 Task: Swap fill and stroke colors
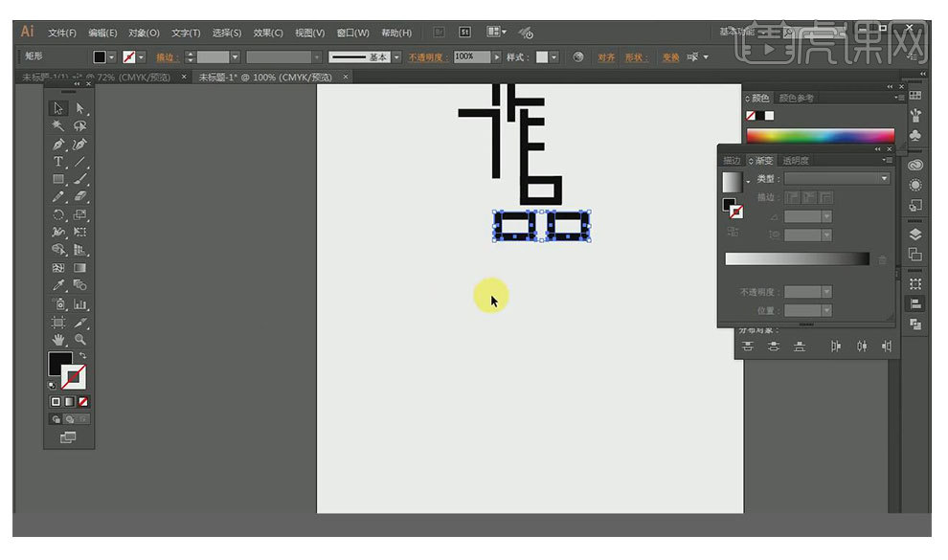pos(81,355)
